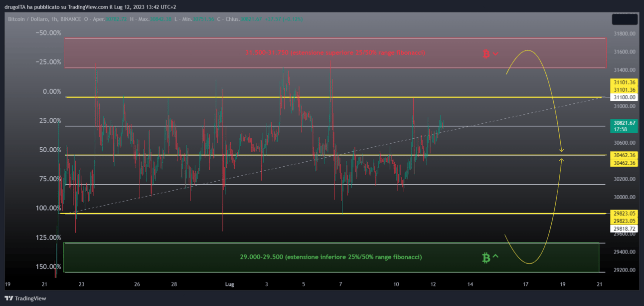The height and width of the screenshot is (306, 644).
Task: Select the red 31.500-31.750 resistance zone label
Action: point(335,52)
